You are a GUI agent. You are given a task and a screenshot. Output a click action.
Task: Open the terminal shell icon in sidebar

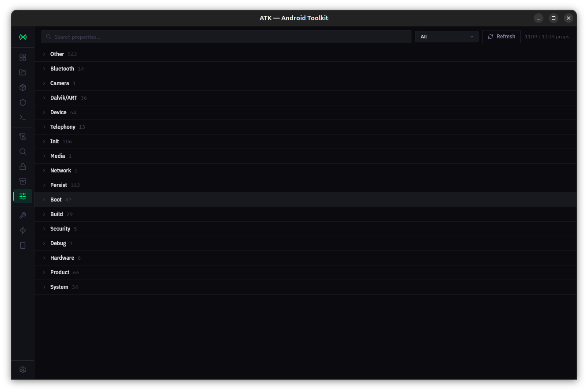[x=23, y=118]
